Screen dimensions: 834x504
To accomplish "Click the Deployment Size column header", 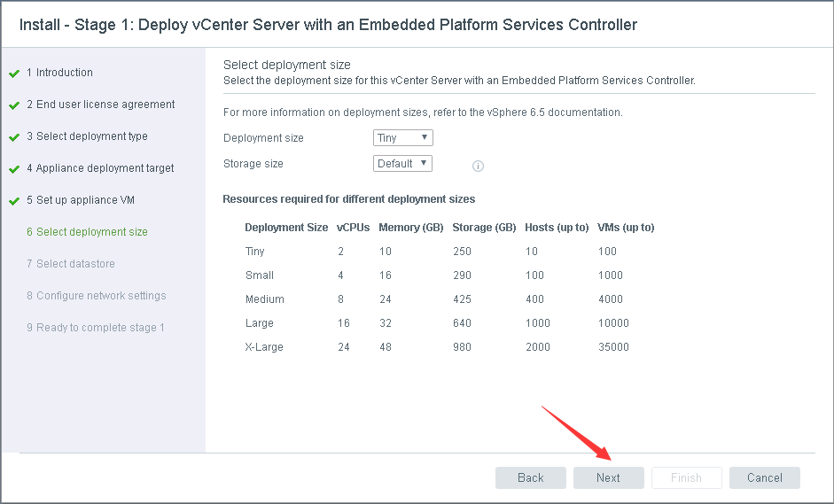I will tap(286, 228).
